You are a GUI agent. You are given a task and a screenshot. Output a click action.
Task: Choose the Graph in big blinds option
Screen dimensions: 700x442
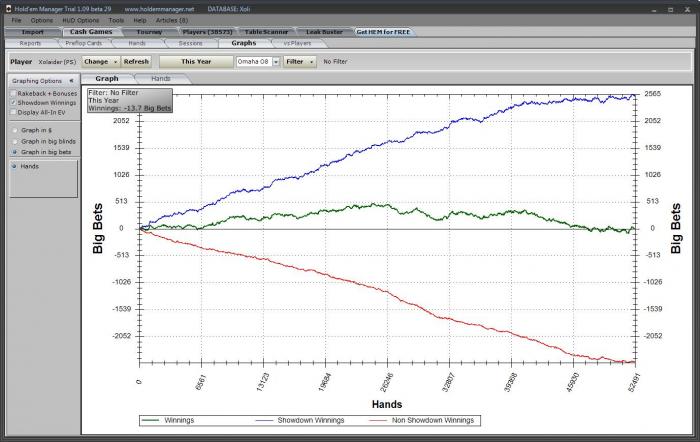click(x=13, y=141)
